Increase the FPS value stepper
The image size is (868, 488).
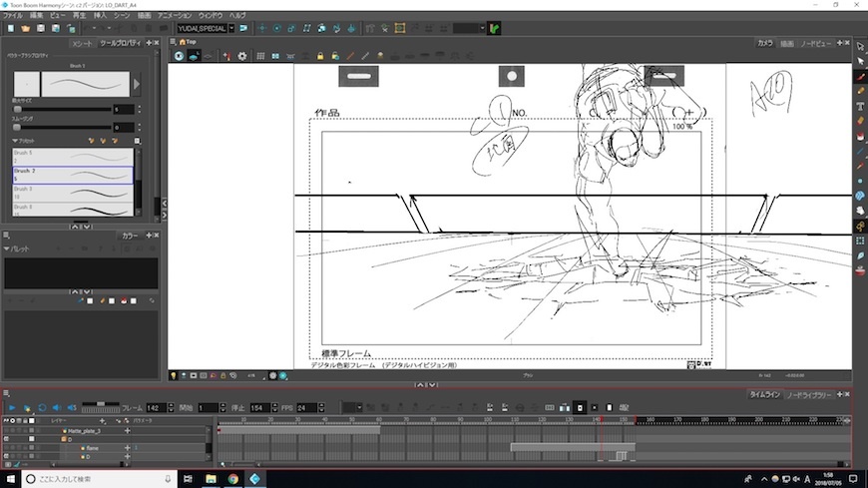321,405
